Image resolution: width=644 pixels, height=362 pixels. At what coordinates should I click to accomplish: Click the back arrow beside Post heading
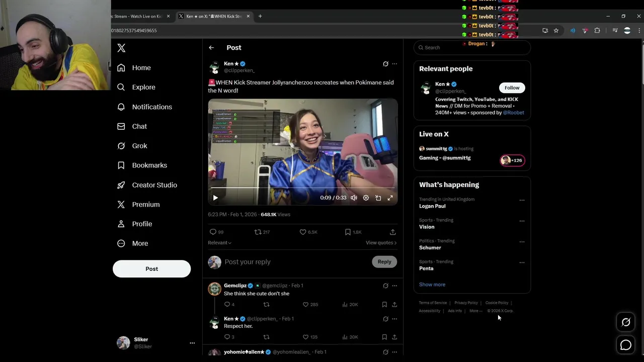211,48
